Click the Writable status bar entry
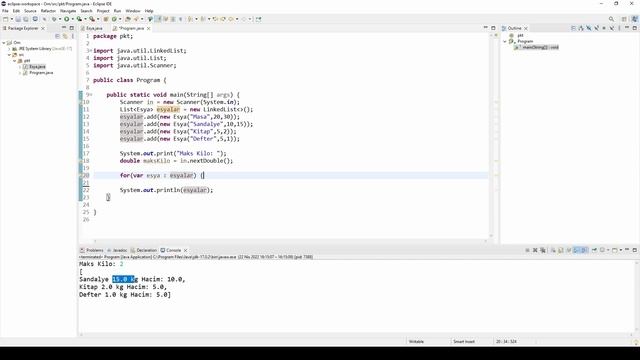640x360 pixels. click(417, 341)
